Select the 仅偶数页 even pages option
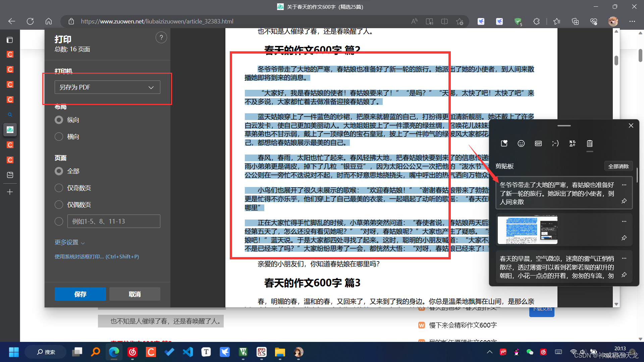Image resolution: width=644 pixels, height=362 pixels. coord(59,205)
